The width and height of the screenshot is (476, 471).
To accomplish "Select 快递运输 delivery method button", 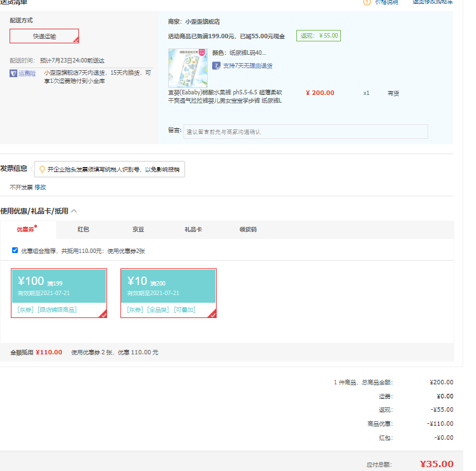I will (x=45, y=36).
